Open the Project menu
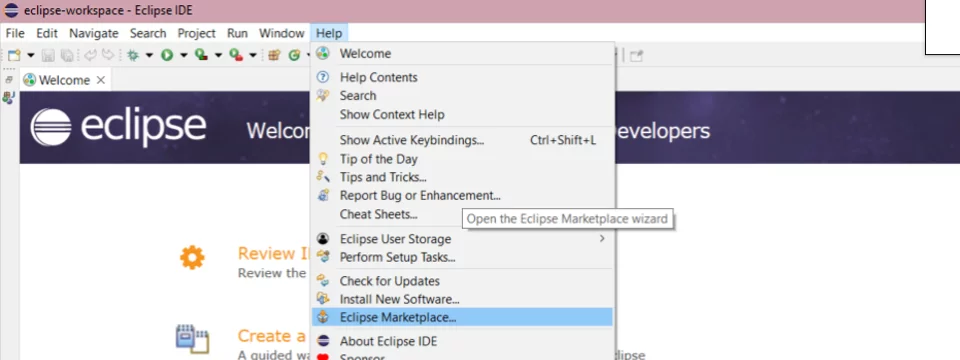This screenshot has height=360, width=960. 197,33
